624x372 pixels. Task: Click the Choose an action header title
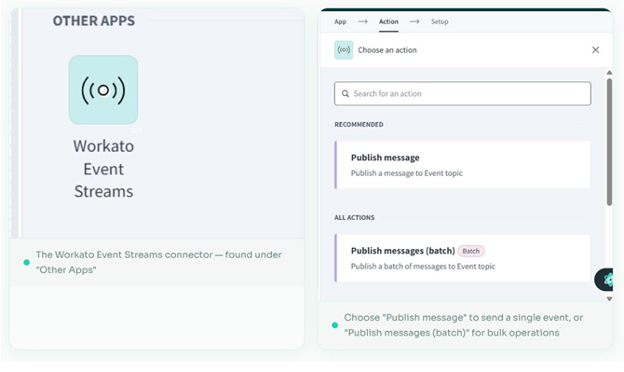387,50
